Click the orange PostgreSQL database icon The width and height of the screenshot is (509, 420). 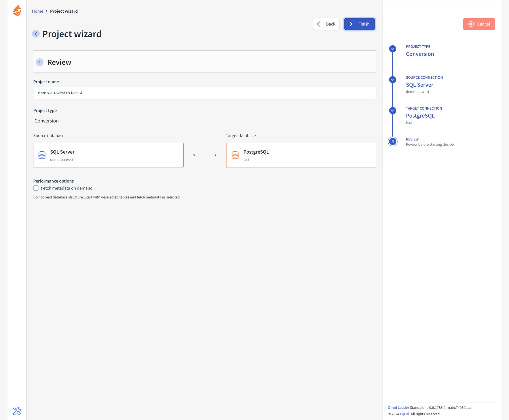pyautogui.click(x=235, y=155)
